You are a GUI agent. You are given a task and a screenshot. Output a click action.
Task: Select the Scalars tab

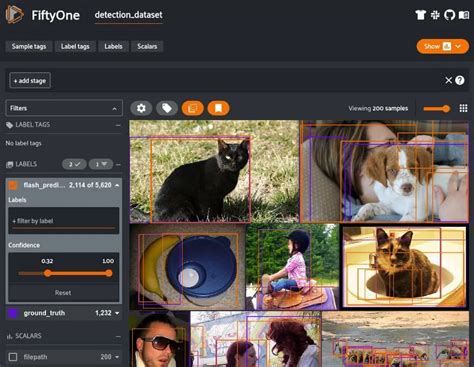coord(147,46)
